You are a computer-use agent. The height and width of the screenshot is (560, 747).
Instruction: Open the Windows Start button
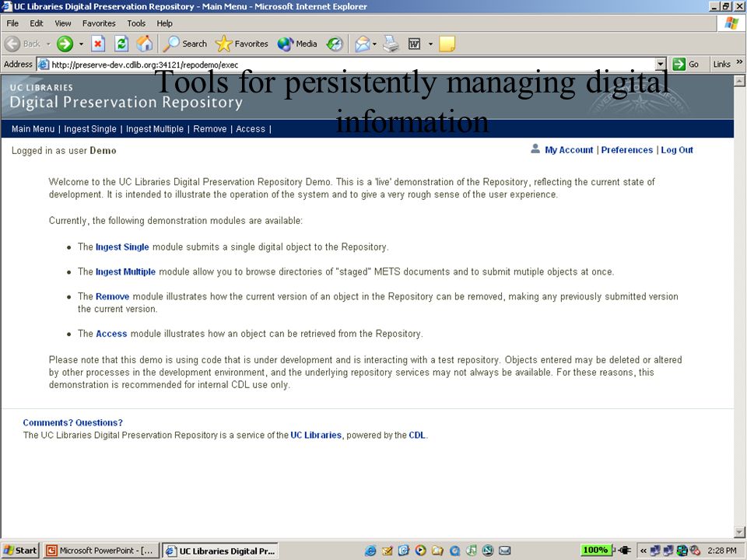[x=19, y=551]
